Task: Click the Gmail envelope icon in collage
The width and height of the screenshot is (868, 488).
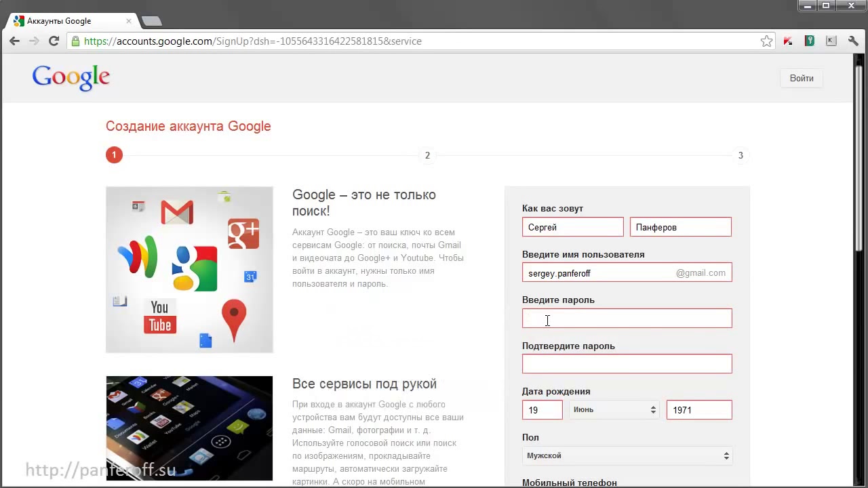Action: coord(177,212)
